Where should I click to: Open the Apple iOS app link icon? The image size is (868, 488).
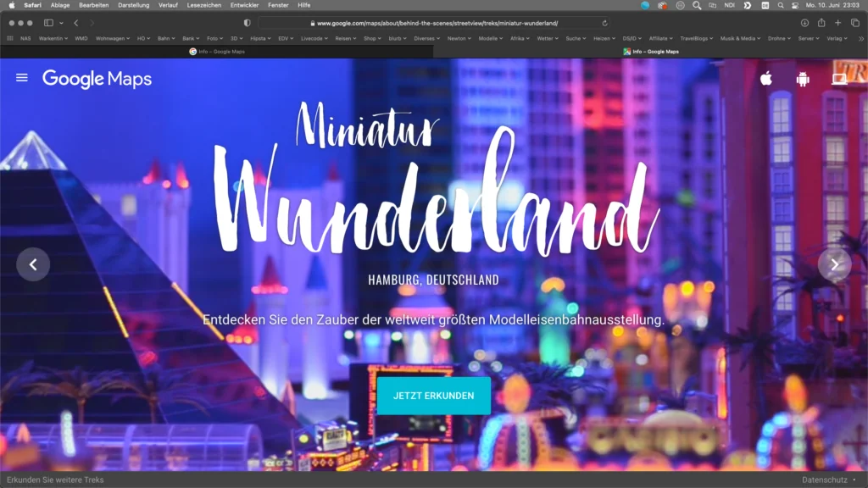point(766,79)
